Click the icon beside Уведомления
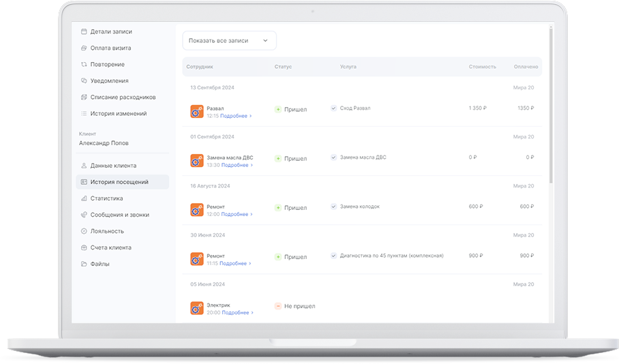 point(84,80)
